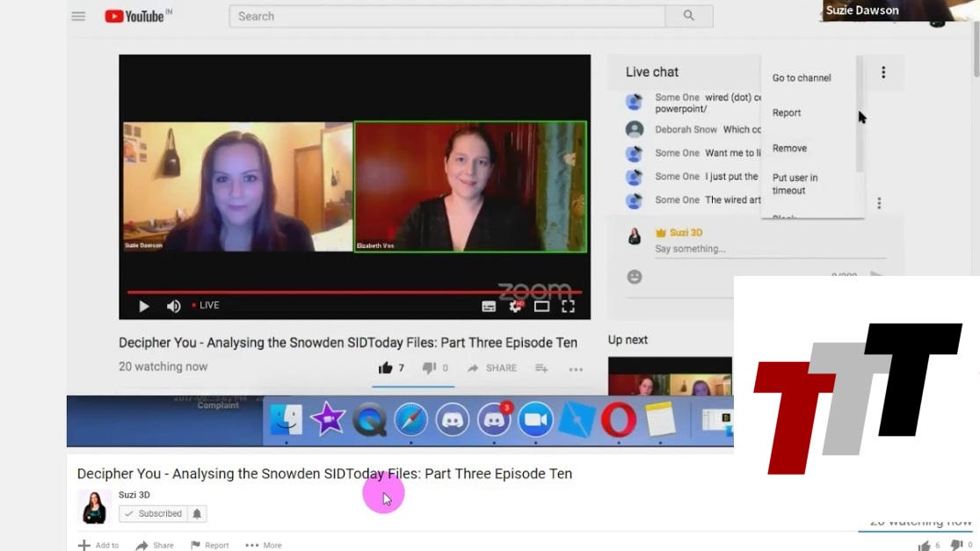Click the Subscribed button for Suzi 3D
Screen dimensions: 980x551
153,513
